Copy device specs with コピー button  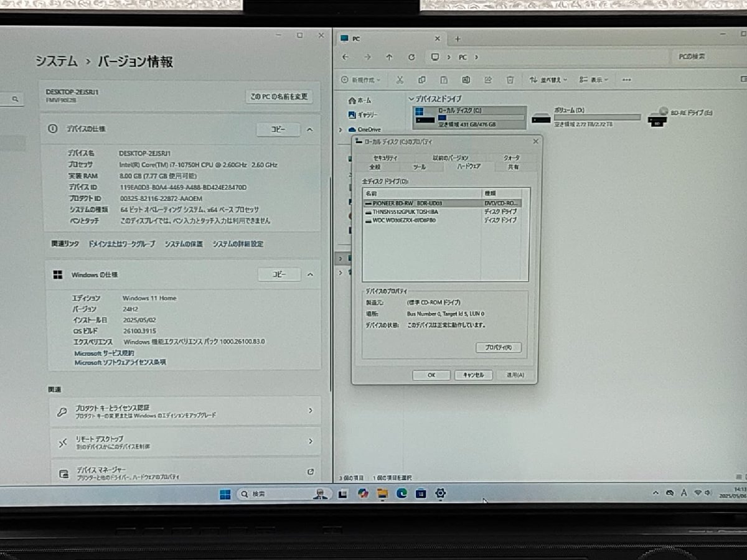pos(278,129)
